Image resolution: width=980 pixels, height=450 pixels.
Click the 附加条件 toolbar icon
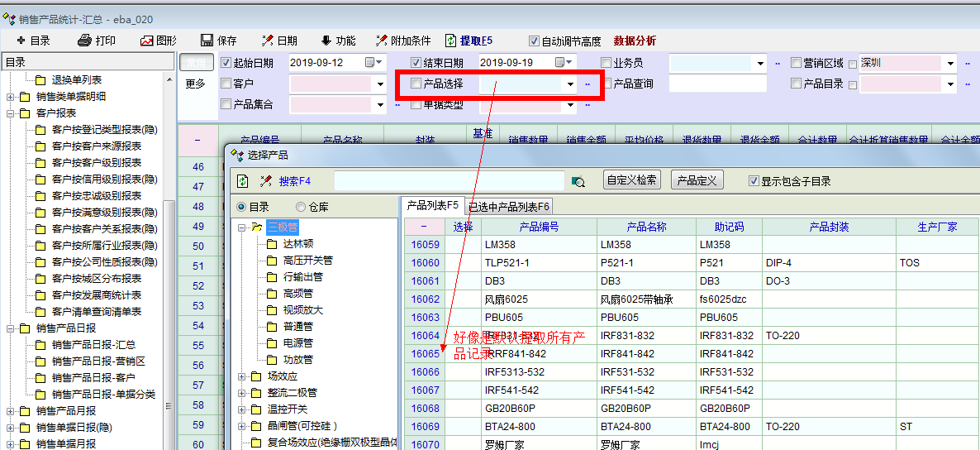pos(380,41)
